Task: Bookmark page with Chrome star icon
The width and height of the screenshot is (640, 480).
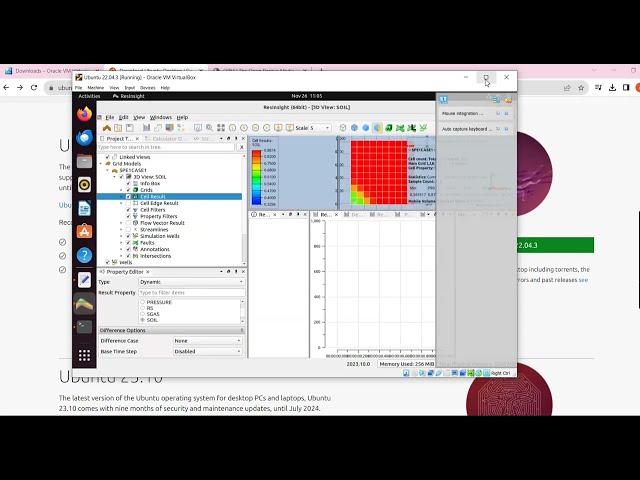Action: 581,87
